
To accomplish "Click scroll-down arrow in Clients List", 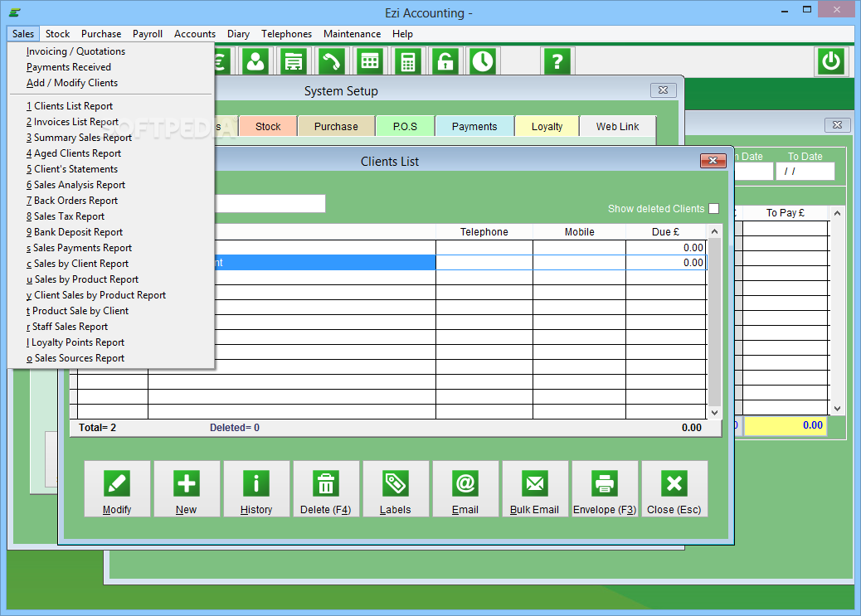I will coord(714,412).
